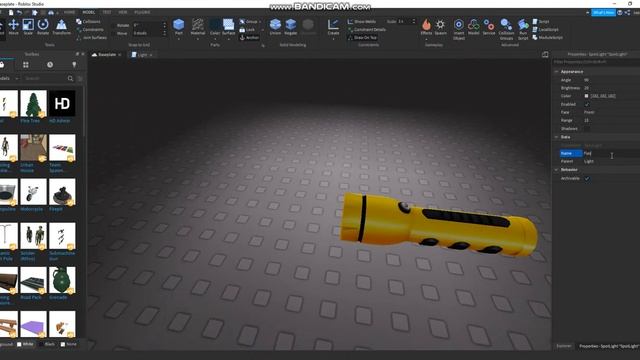Click the Toolbox search magnifier

tap(71, 78)
